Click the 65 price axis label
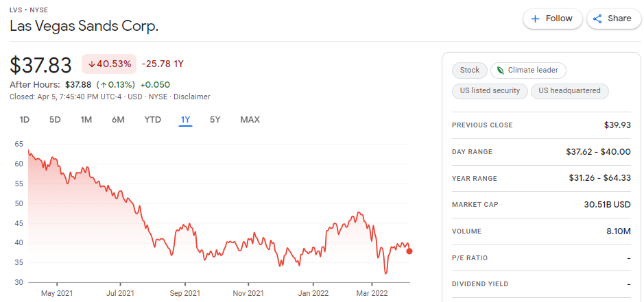Image resolution: width=644 pixels, height=302 pixels. point(19,144)
